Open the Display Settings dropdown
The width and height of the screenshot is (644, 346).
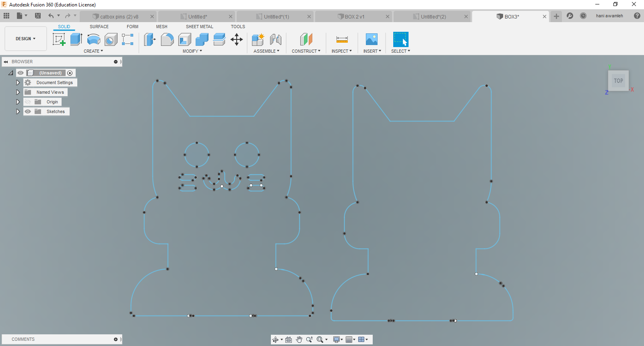pyautogui.click(x=338, y=340)
